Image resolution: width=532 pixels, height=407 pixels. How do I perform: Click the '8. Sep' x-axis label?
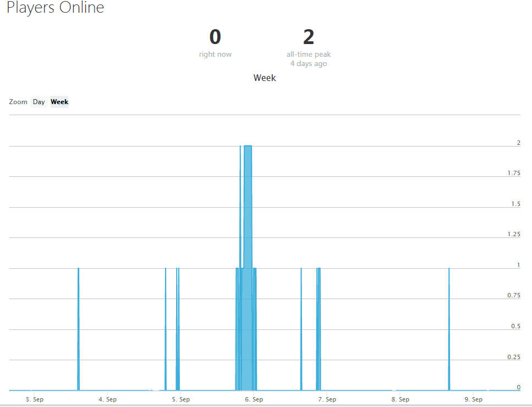400,399
